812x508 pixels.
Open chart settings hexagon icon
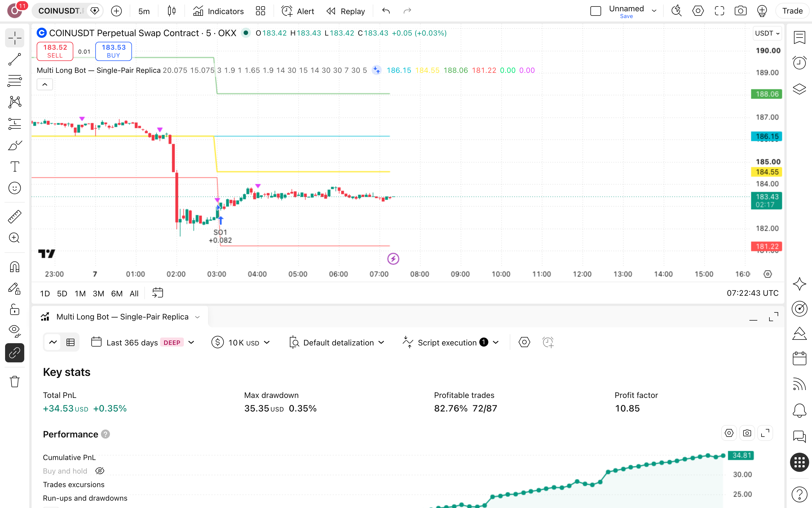(698, 11)
